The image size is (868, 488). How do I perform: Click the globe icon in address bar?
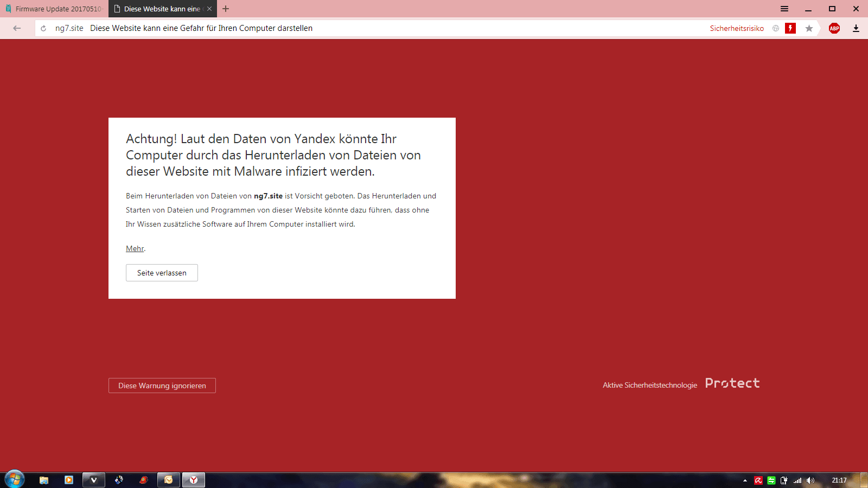click(x=776, y=28)
